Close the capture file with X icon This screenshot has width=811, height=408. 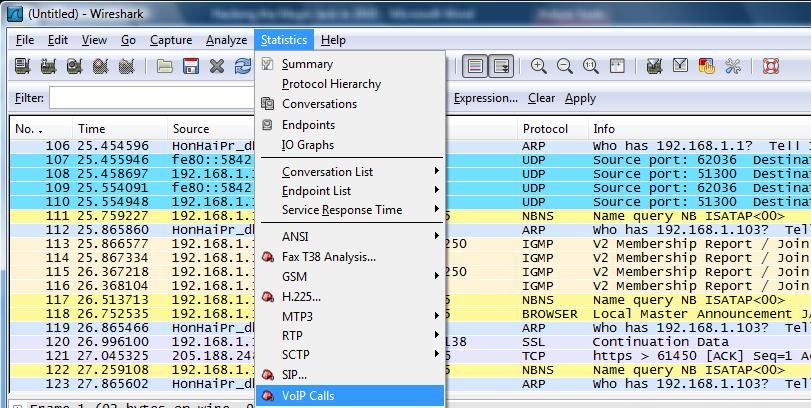tap(217, 66)
